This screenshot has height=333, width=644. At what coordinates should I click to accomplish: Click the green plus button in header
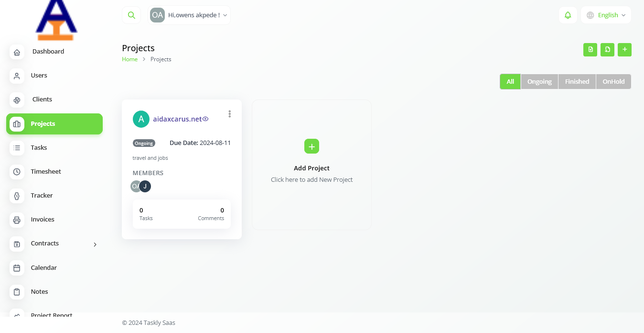click(624, 50)
